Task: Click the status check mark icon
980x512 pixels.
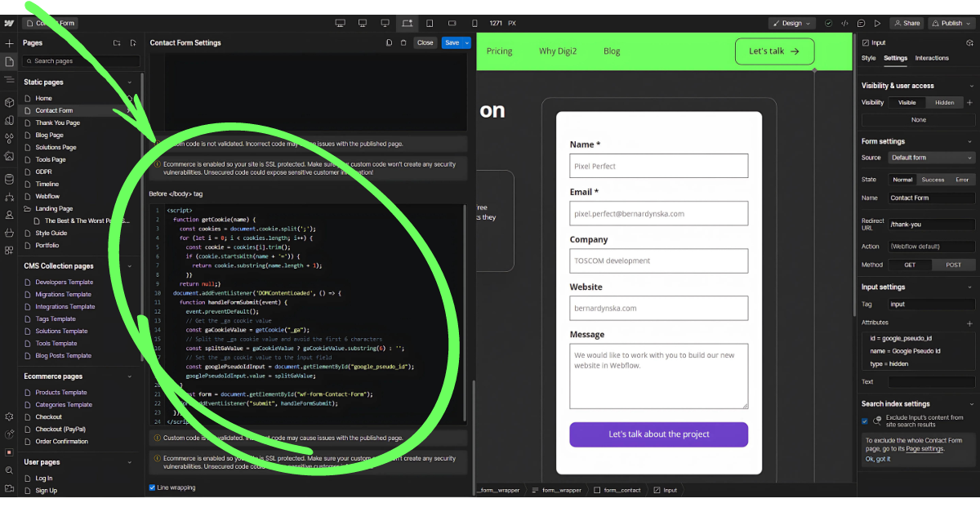Action: pyautogui.click(x=828, y=23)
